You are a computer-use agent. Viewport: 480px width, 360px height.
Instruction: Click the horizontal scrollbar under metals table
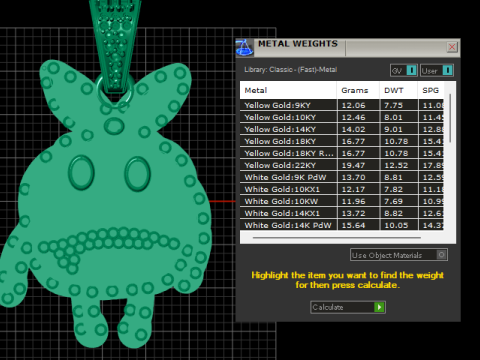click(x=337, y=238)
